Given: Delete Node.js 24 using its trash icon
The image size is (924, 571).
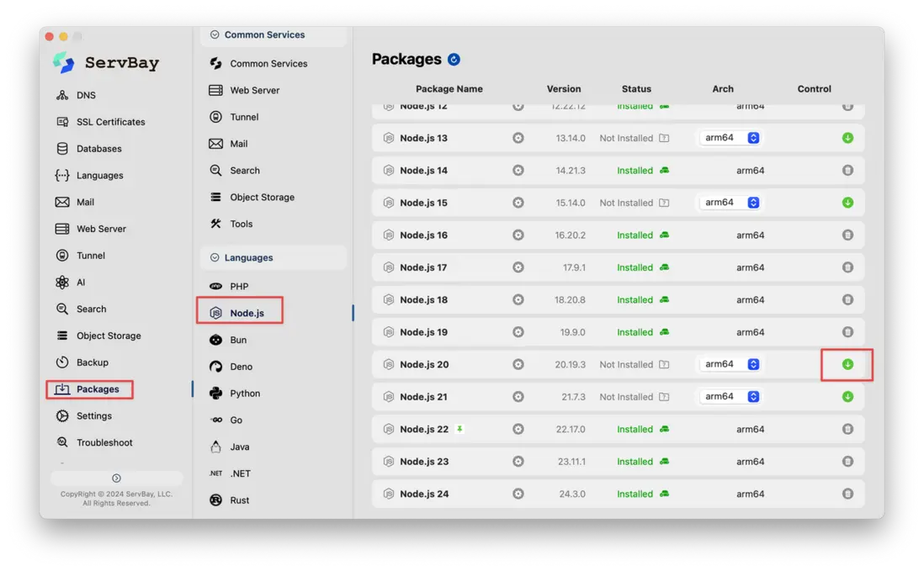Looking at the screenshot, I should point(847,494).
